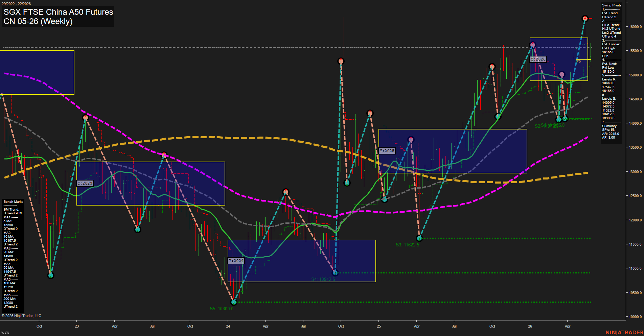Click the 24 year marker on time axis
This screenshot has width=644, height=336.
click(x=228, y=326)
